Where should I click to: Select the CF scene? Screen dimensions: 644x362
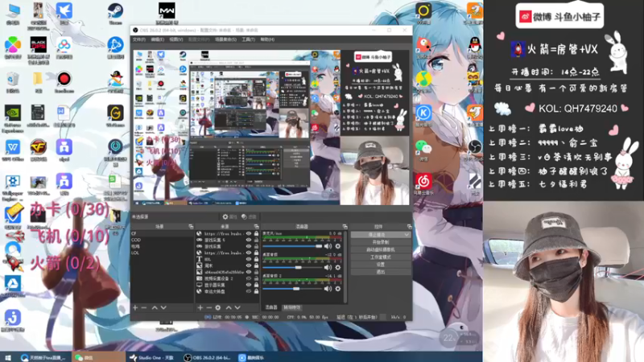[162, 233]
